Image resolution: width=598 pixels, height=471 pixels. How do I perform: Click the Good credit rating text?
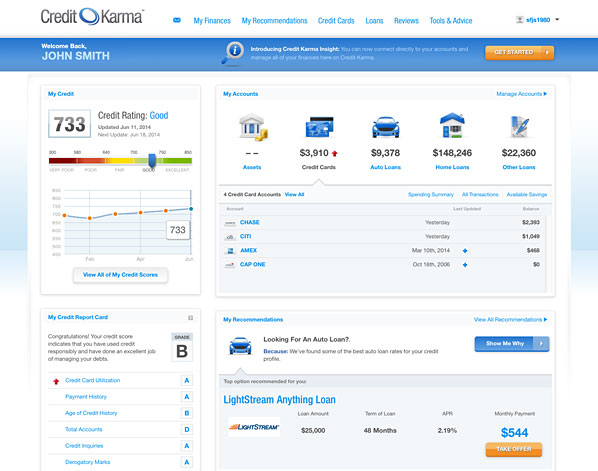pos(159,116)
